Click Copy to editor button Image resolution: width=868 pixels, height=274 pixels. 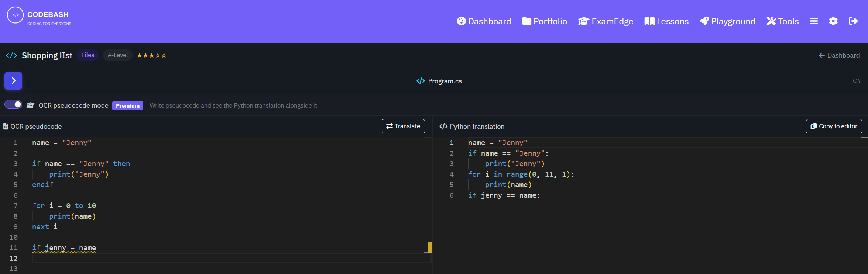tap(834, 126)
